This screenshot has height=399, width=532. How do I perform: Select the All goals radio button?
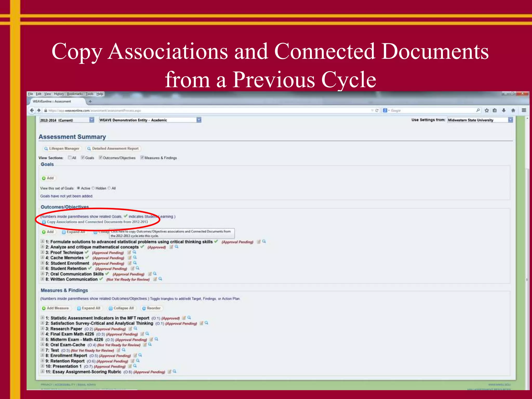109,188
